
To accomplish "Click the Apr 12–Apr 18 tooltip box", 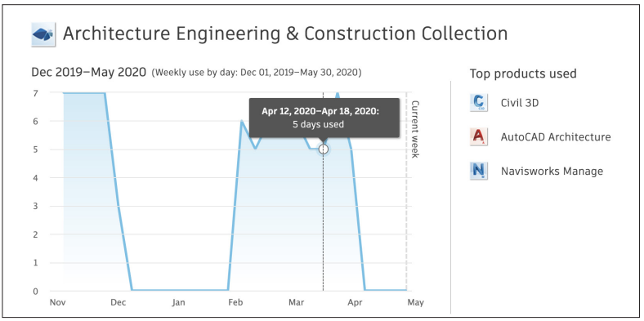I will point(324,118).
